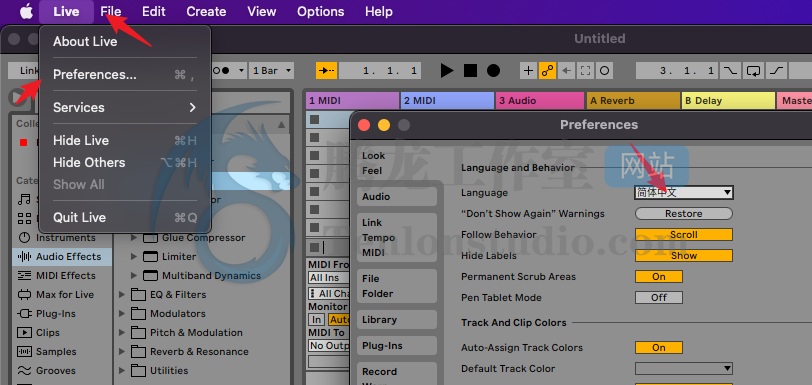Click the Multiband Dynamics device icon
This screenshot has height=385, width=812.
point(150,276)
